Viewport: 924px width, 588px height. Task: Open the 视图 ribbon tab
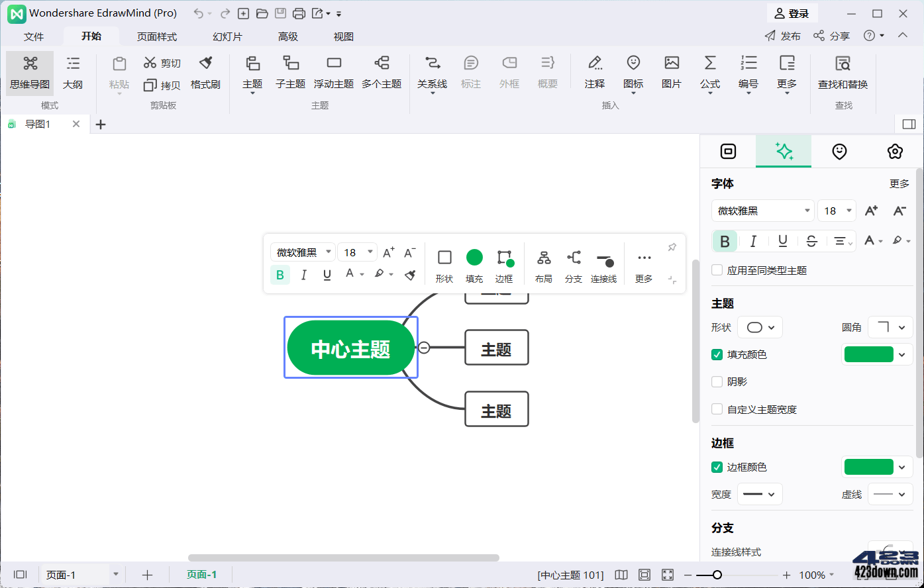(344, 36)
